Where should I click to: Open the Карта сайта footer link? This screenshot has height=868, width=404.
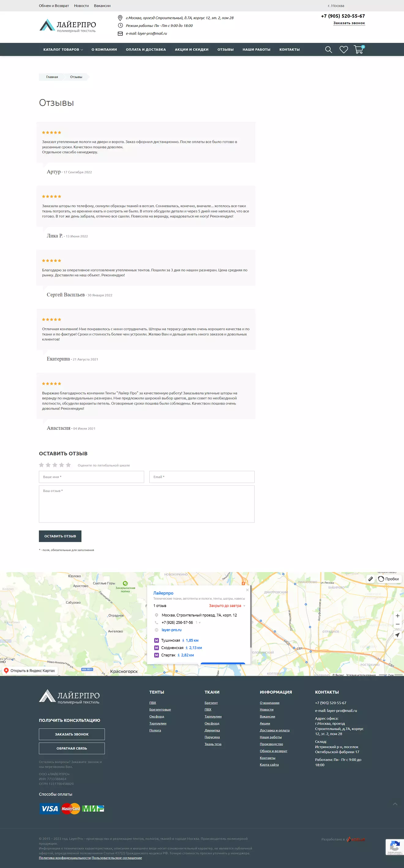pos(269,765)
